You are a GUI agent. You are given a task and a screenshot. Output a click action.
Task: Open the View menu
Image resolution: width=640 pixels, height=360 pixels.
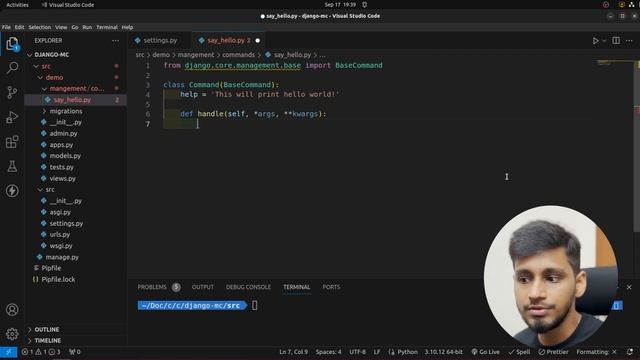61,27
